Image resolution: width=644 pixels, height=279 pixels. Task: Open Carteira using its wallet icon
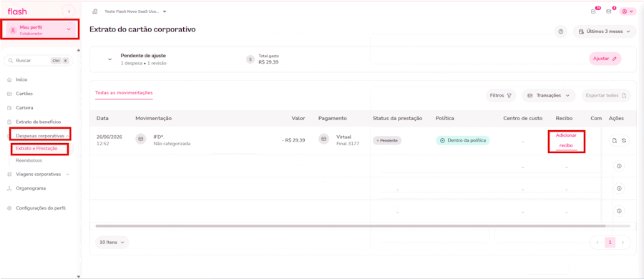[x=9, y=107]
